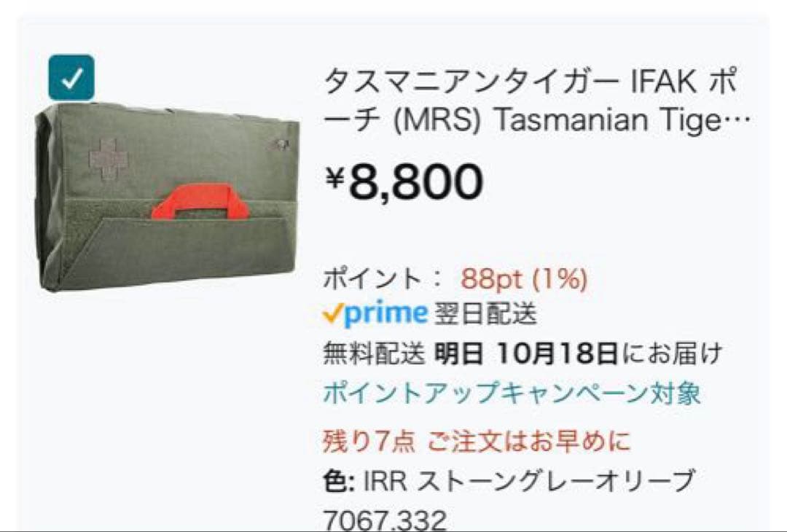Click the ¥8,800 price
Image resolution: width=787 pixels, height=532 pixels.
tap(404, 181)
